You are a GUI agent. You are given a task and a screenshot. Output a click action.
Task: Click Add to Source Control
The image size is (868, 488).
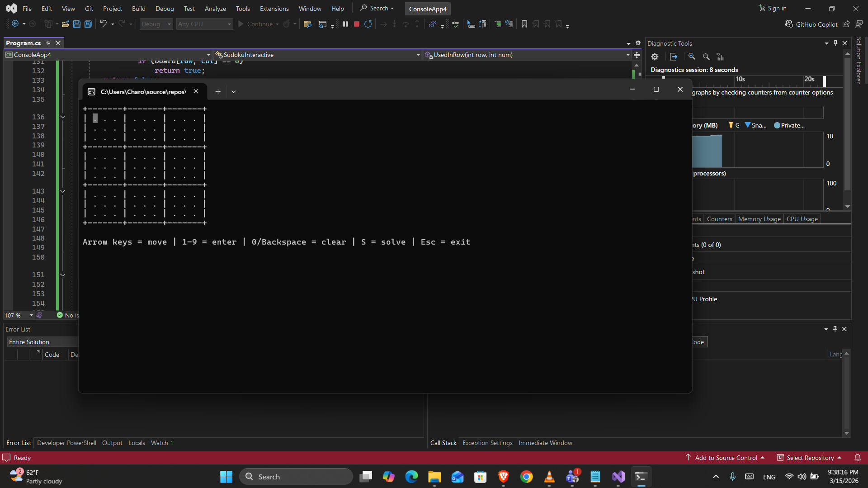(726, 457)
